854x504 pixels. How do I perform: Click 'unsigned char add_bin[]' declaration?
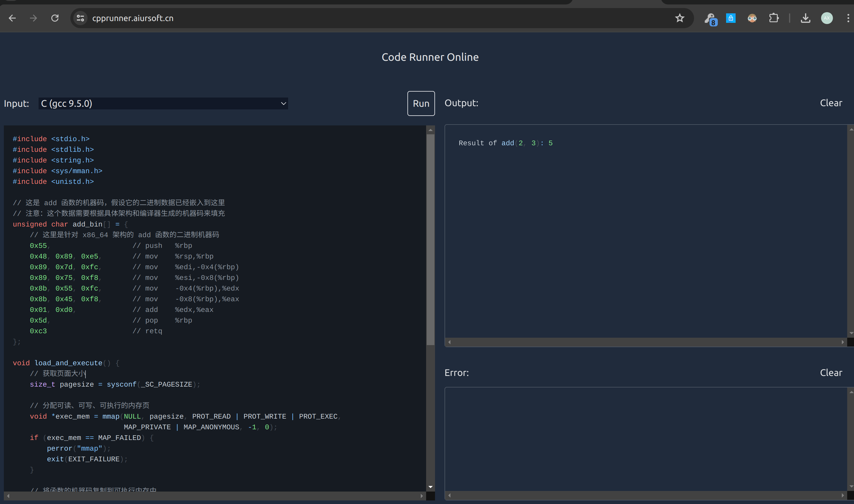click(x=70, y=224)
